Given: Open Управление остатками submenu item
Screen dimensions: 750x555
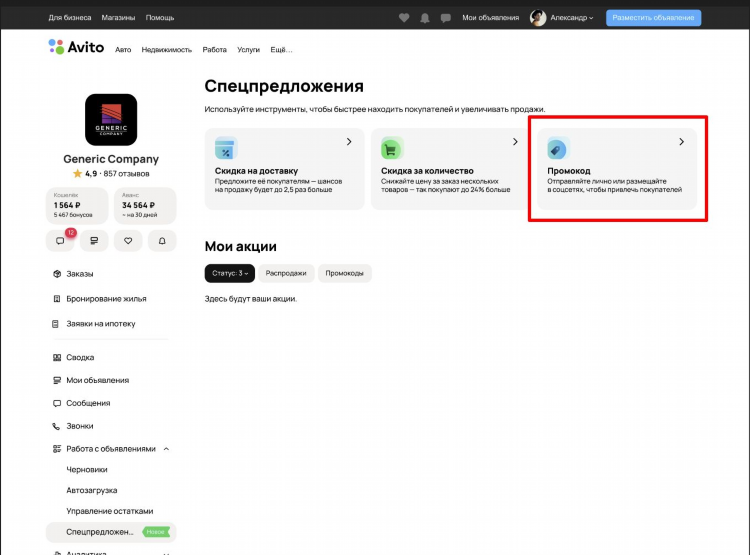Looking at the screenshot, I should (x=110, y=511).
